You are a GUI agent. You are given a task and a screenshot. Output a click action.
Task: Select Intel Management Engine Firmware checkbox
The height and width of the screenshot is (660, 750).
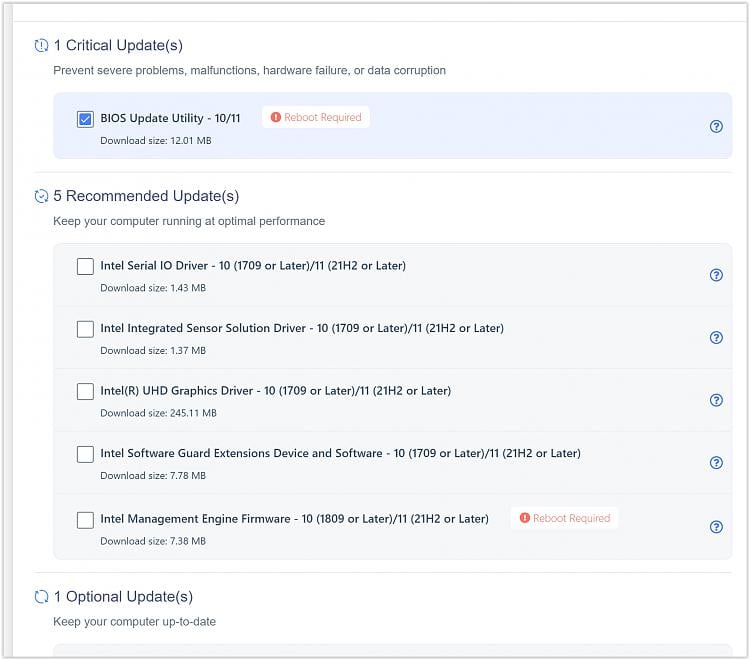coord(85,520)
